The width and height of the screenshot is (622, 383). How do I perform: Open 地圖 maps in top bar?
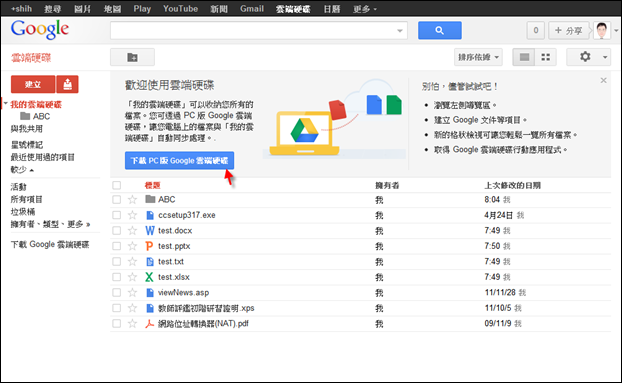112,9
